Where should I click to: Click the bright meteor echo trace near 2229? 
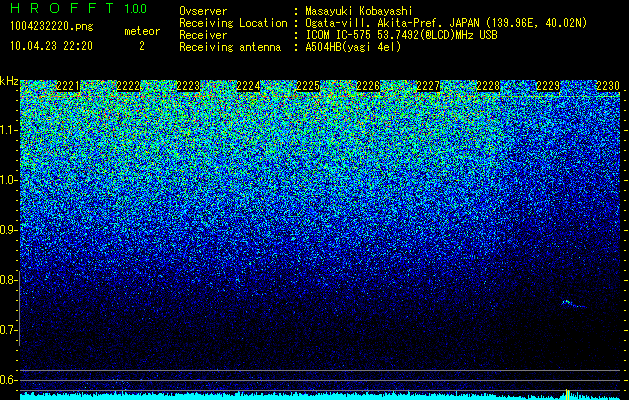tap(573, 304)
